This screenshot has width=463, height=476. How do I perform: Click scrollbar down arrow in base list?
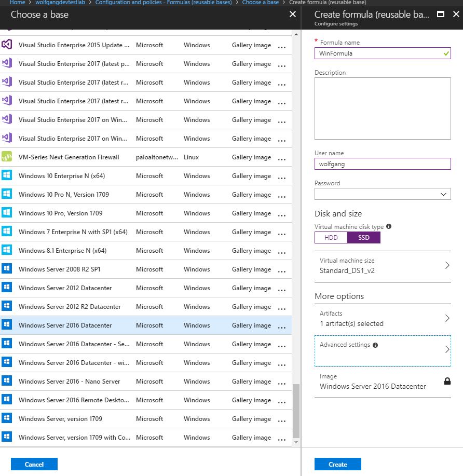[x=296, y=442]
